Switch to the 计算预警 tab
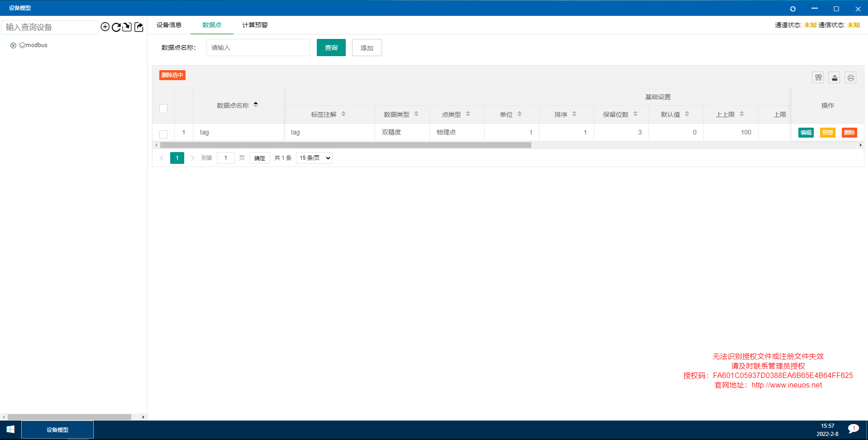This screenshot has width=868, height=440. [255, 25]
